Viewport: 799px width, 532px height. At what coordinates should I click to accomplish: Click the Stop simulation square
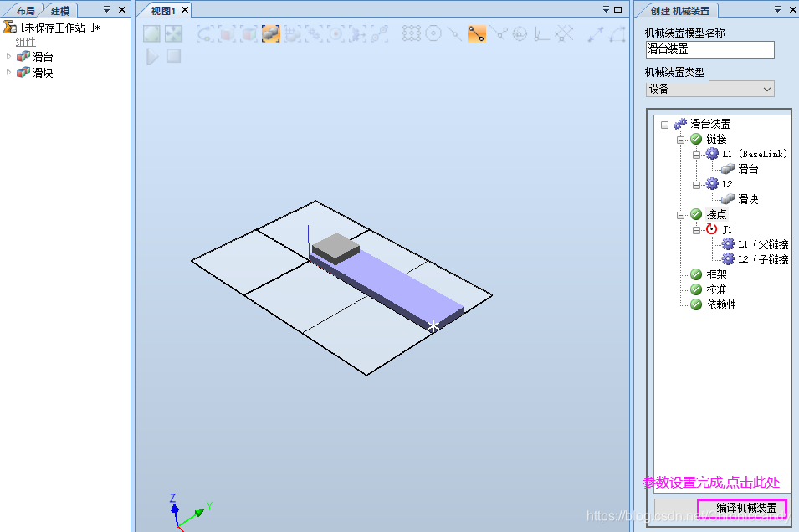[x=174, y=56]
